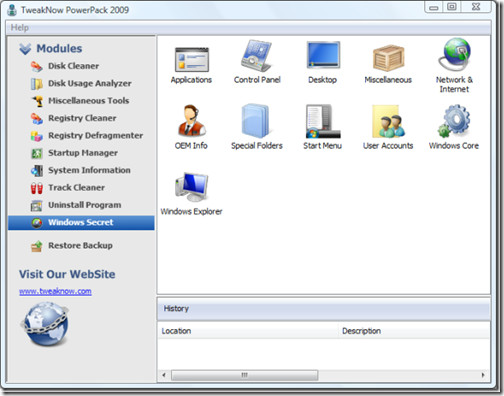
Task: Select Registry Cleaner module
Action: [x=82, y=118]
